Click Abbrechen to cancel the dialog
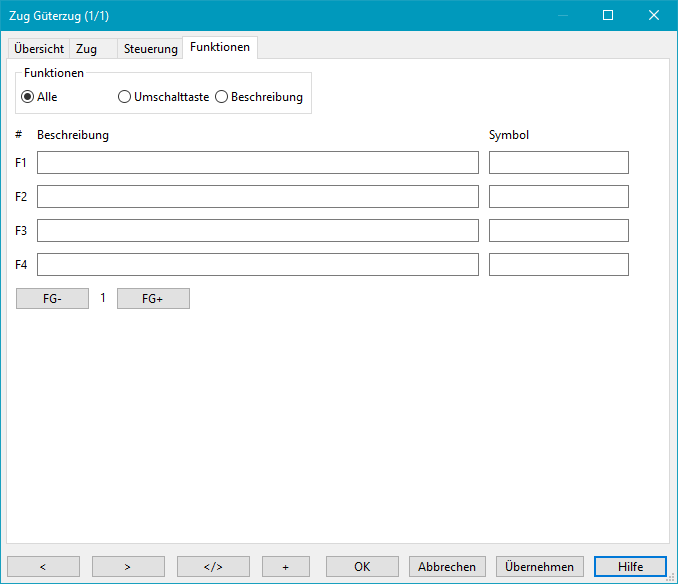This screenshot has width=678, height=584. [x=447, y=567]
